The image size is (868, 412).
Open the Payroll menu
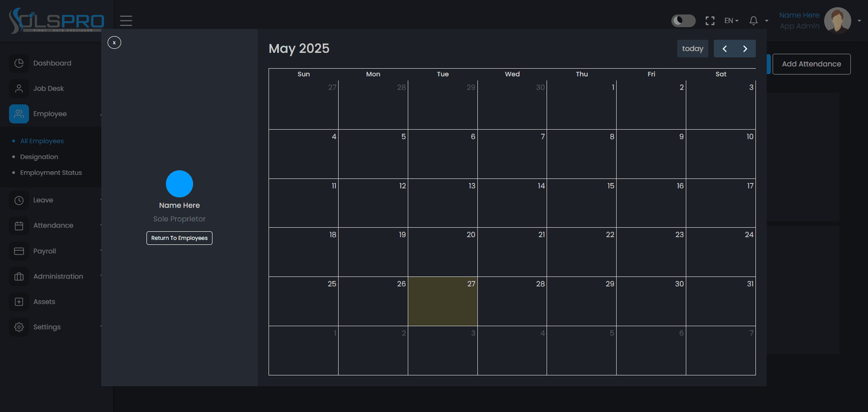point(44,251)
